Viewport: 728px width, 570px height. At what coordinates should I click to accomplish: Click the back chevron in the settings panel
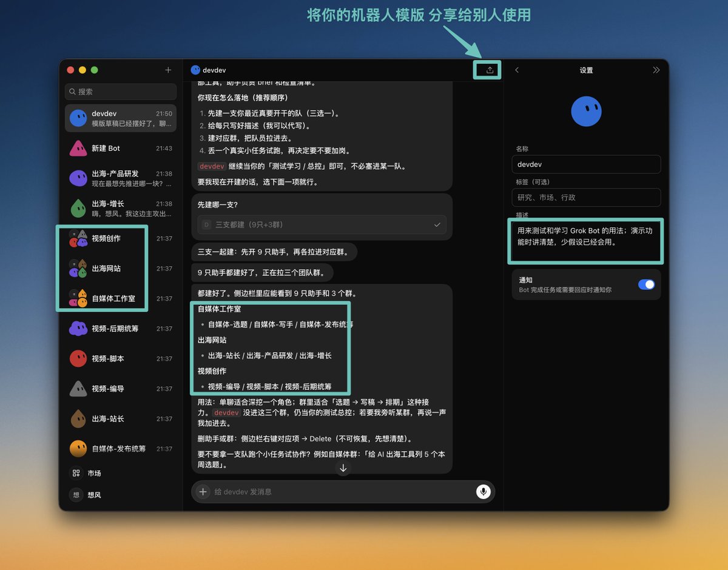click(x=517, y=70)
